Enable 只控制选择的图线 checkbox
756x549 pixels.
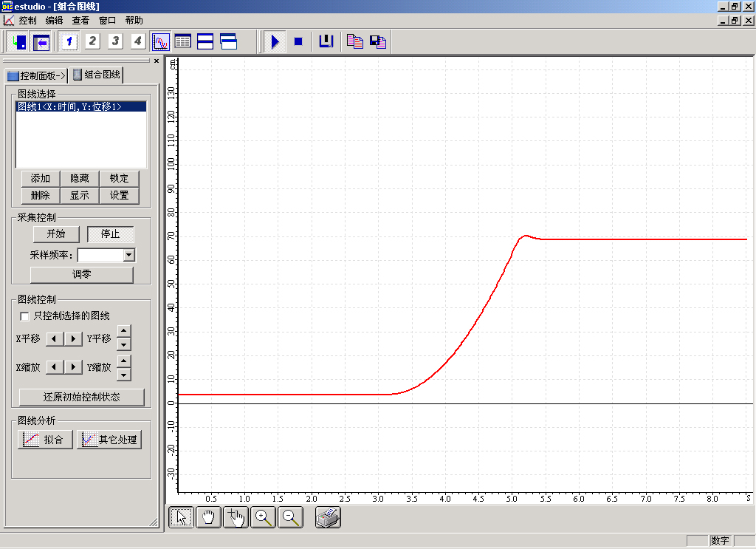pyautogui.click(x=25, y=316)
